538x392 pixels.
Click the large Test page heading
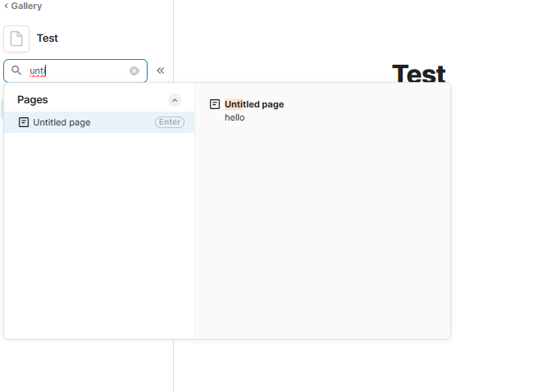pyautogui.click(x=418, y=74)
